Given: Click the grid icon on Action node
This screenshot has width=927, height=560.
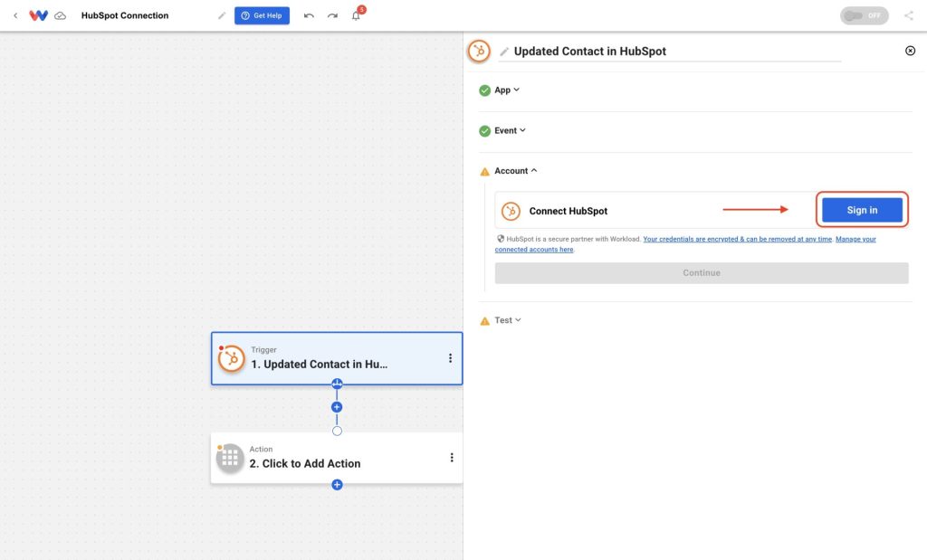Looking at the screenshot, I should [x=230, y=458].
